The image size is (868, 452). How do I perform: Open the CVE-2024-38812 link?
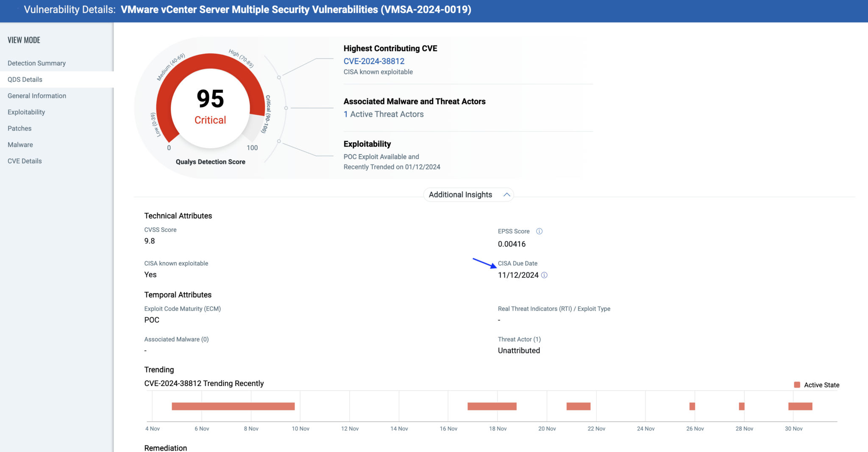pos(374,61)
